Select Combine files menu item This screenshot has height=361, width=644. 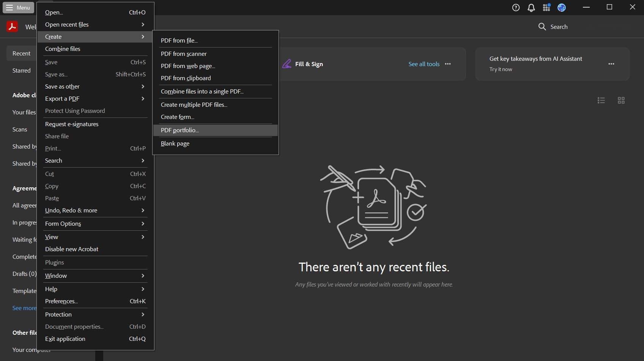pos(95,49)
